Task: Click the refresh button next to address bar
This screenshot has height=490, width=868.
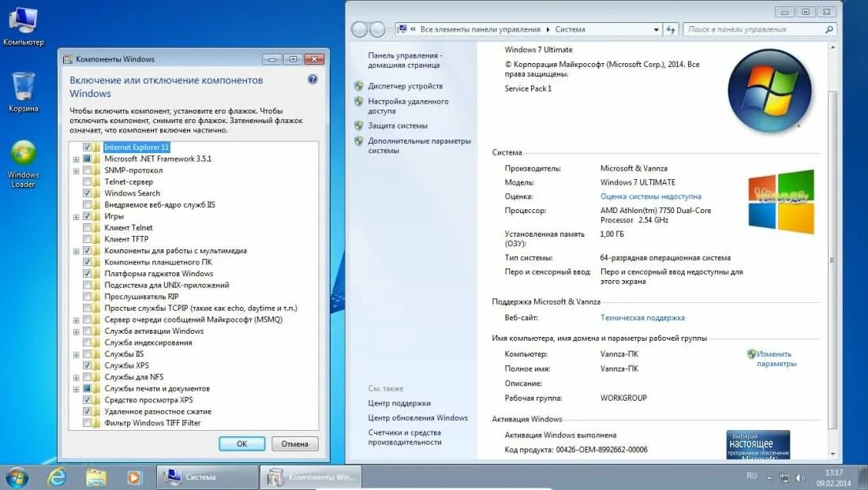Action: pos(671,29)
